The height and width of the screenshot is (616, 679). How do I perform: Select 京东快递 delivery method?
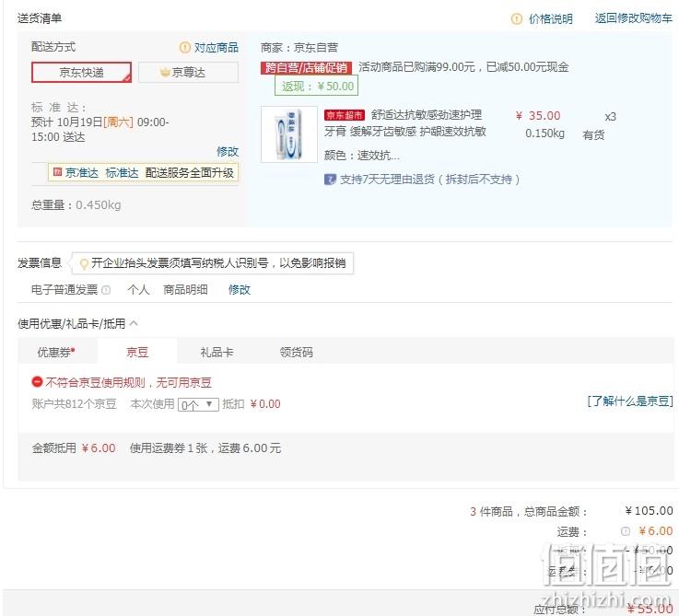[81, 73]
